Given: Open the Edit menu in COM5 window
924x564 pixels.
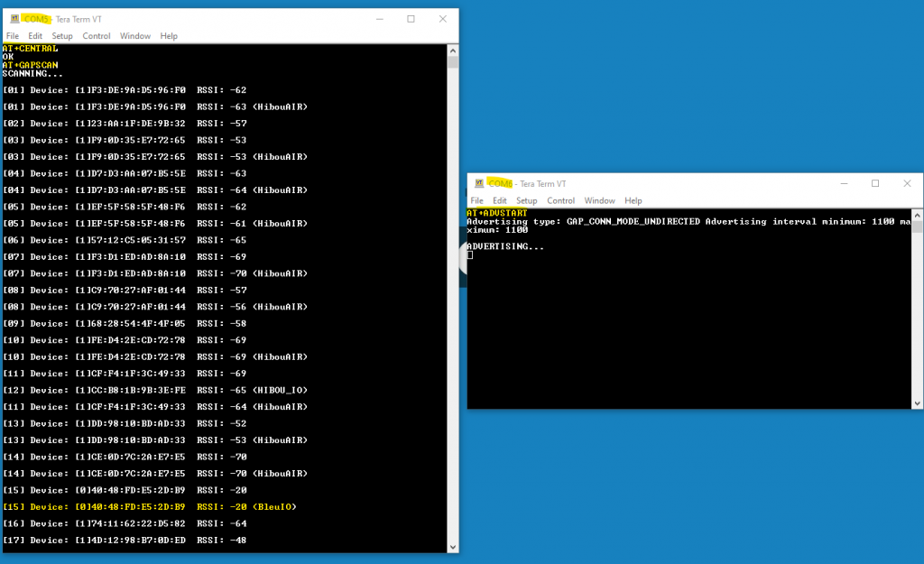Looking at the screenshot, I should (x=35, y=36).
